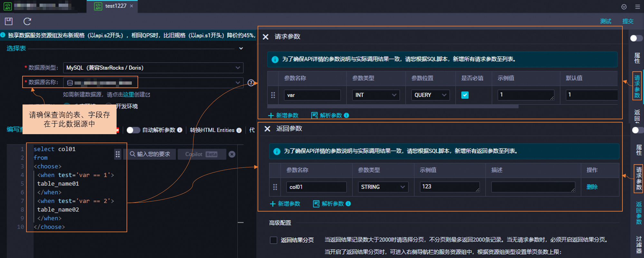Click the col01 parameter name field
The width and height of the screenshot is (644, 258).
pyautogui.click(x=317, y=187)
